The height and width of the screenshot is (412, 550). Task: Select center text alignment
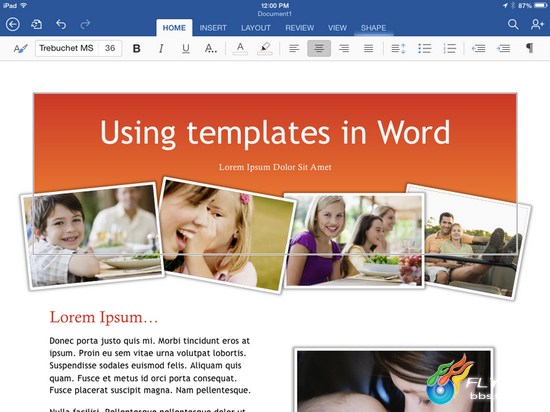[x=319, y=48]
